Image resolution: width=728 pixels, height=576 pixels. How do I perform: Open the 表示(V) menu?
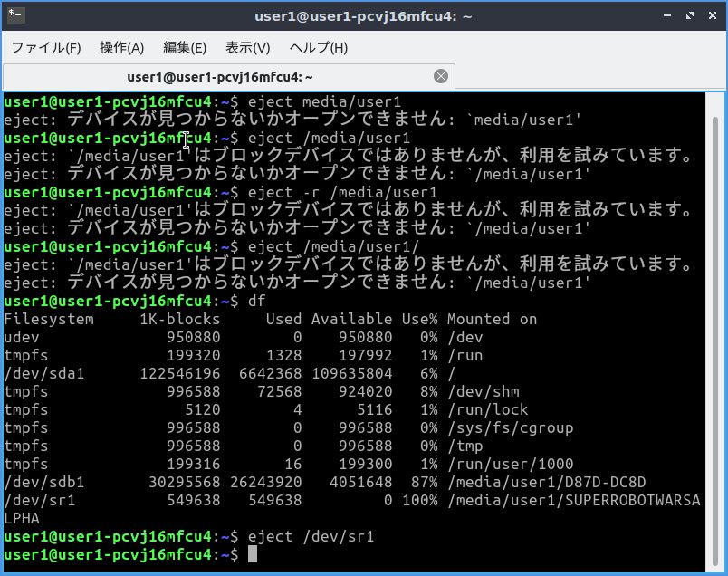247,47
